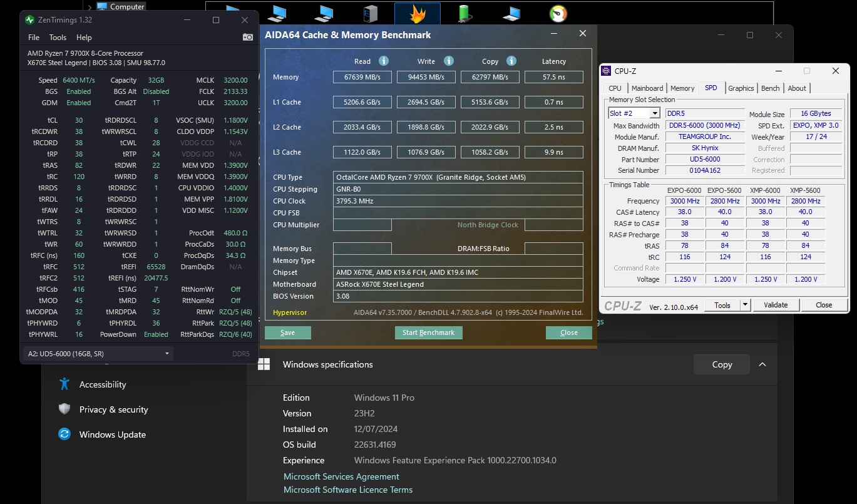Click the DRAM Manuf. value "SK Hynix"
Image resolution: width=857 pixels, height=504 pixels.
(705, 148)
